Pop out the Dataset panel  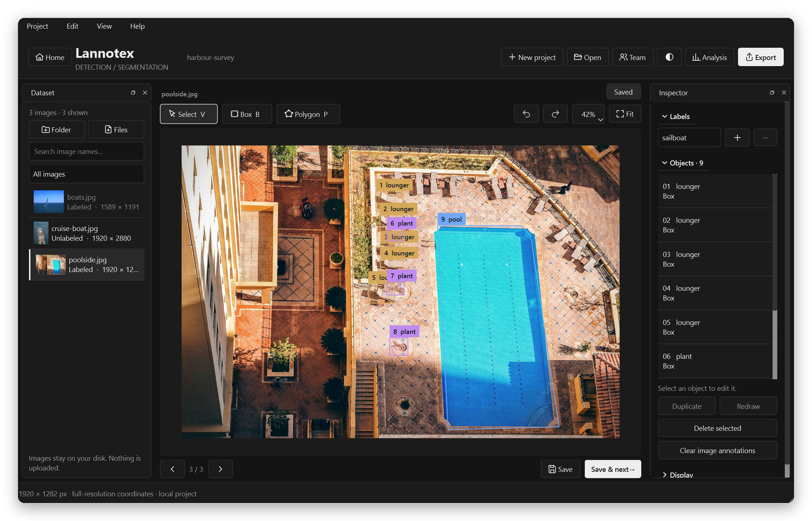133,92
